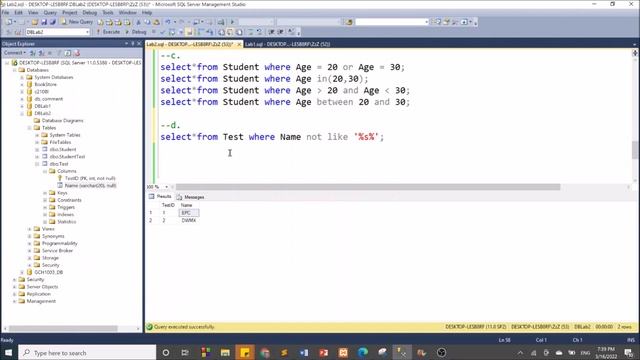Open the View menu

(x=33, y=13)
